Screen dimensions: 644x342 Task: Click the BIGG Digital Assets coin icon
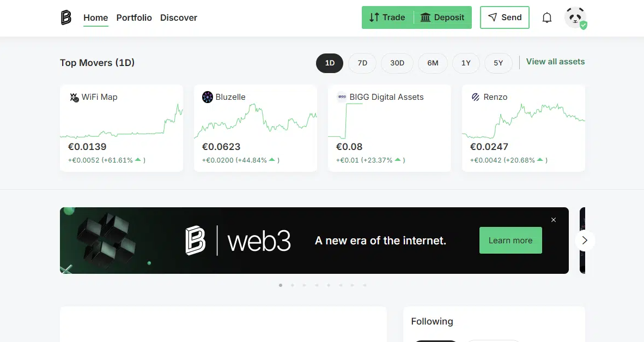pos(342,97)
